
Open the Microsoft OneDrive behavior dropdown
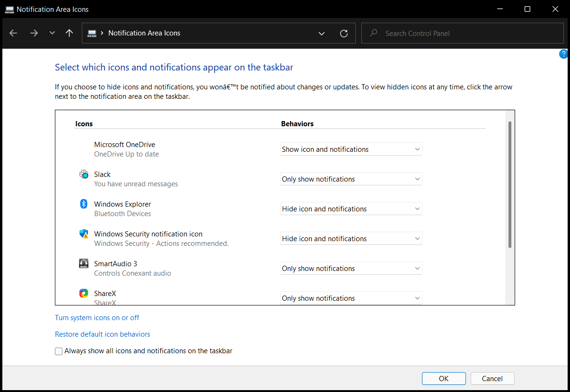[351, 149]
